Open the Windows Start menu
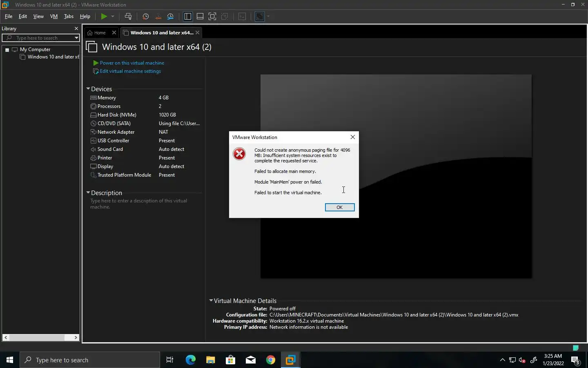The image size is (588, 368). pyautogui.click(x=10, y=360)
